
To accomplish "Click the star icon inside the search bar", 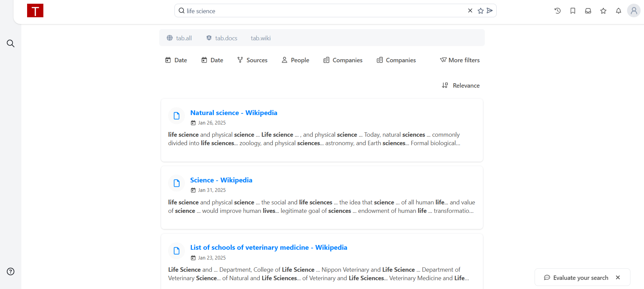I will (x=480, y=11).
